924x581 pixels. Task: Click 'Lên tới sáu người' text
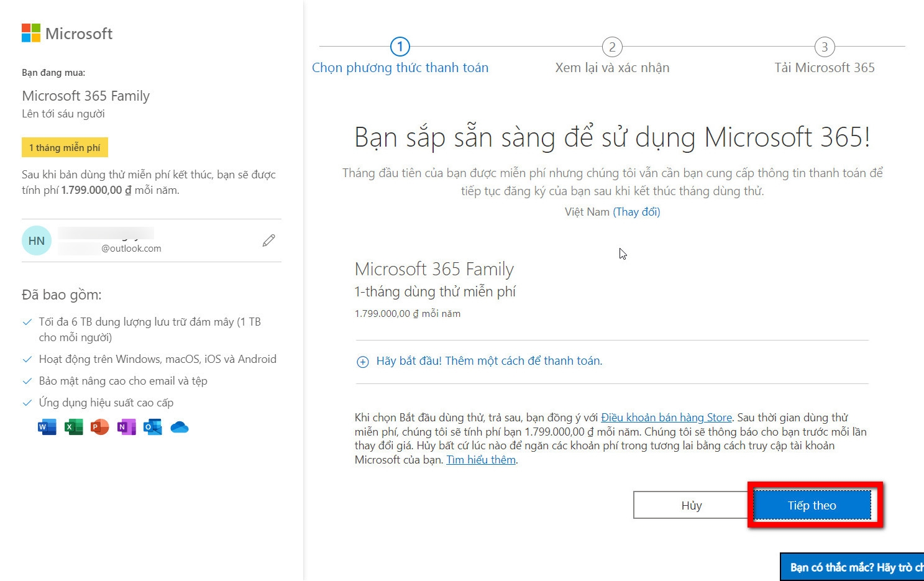click(63, 114)
